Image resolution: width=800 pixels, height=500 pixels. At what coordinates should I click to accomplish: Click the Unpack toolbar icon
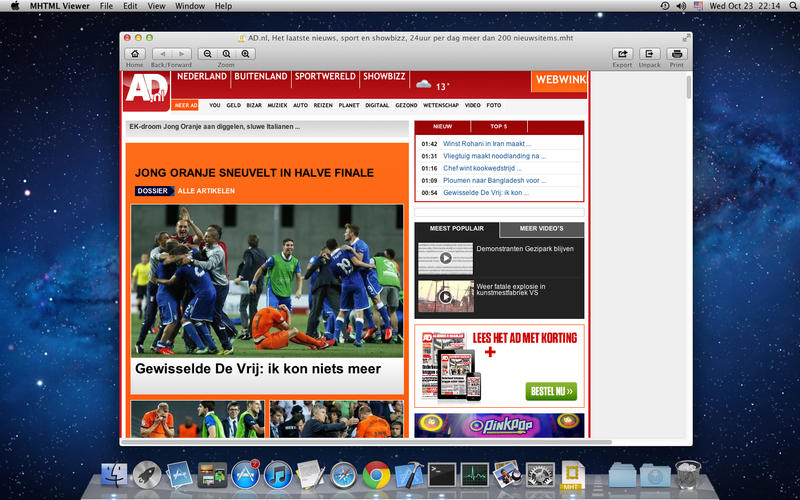point(649,54)
